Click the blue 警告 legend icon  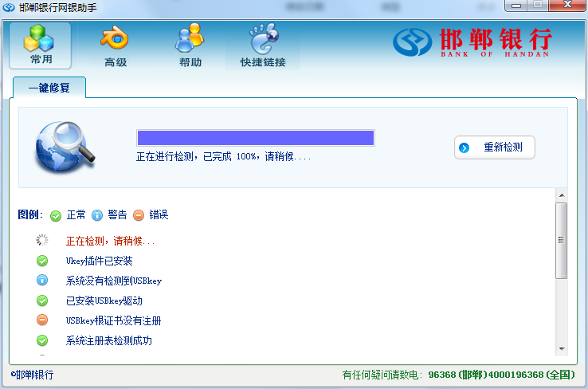tap(97, 215)
